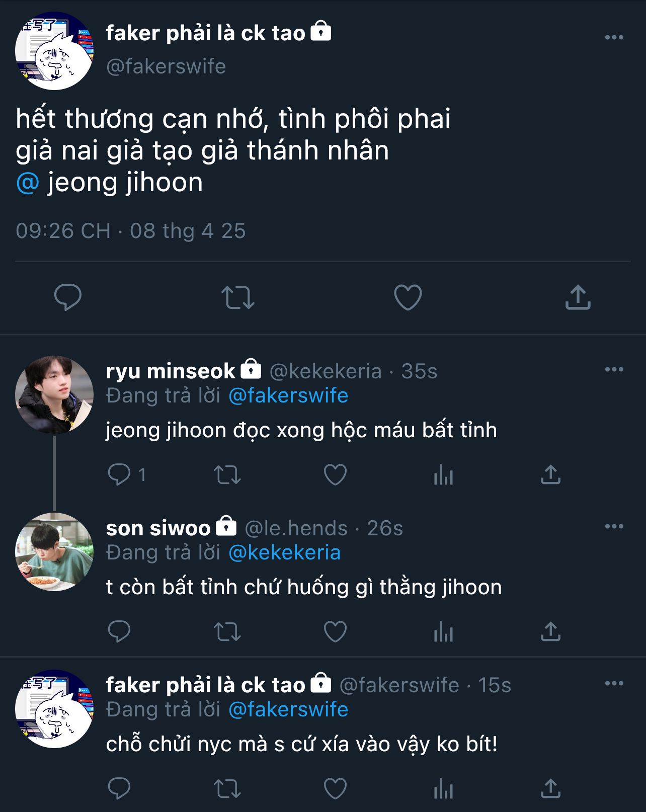
Task: Share the main tweet by fakerswife
Action: click(578, 297)
